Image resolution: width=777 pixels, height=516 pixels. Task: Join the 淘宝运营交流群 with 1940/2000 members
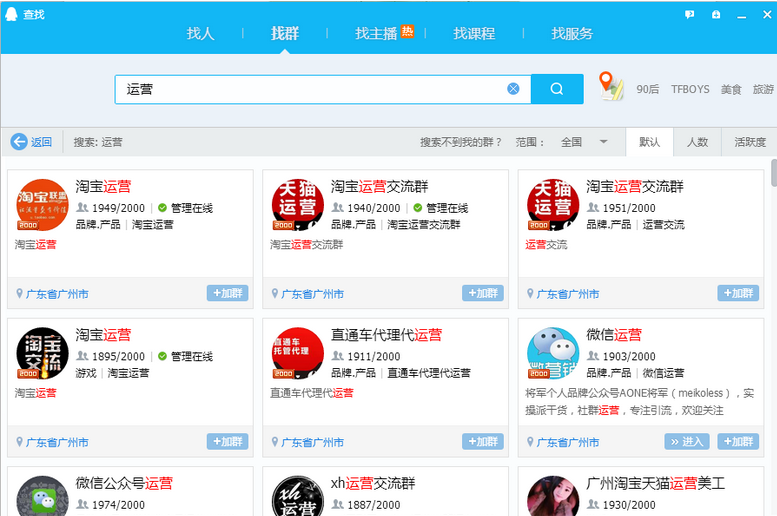coord(483,293)
